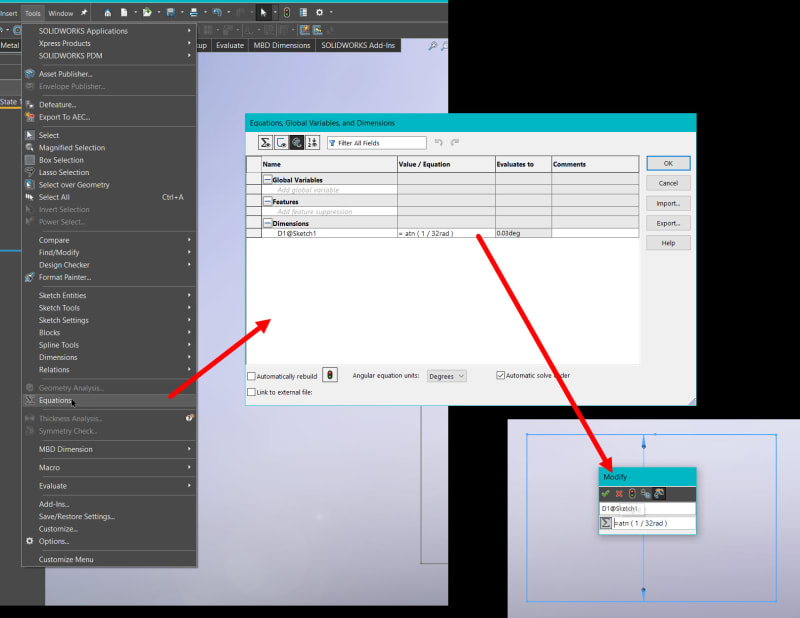Click the New document icon
800x618 pixels.
tap(123, 12)
